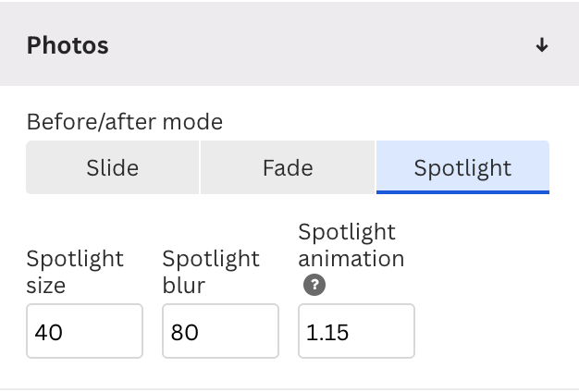579x392 pixels.
Task: Place cursor on the 40 value
Action: point(48,332)
